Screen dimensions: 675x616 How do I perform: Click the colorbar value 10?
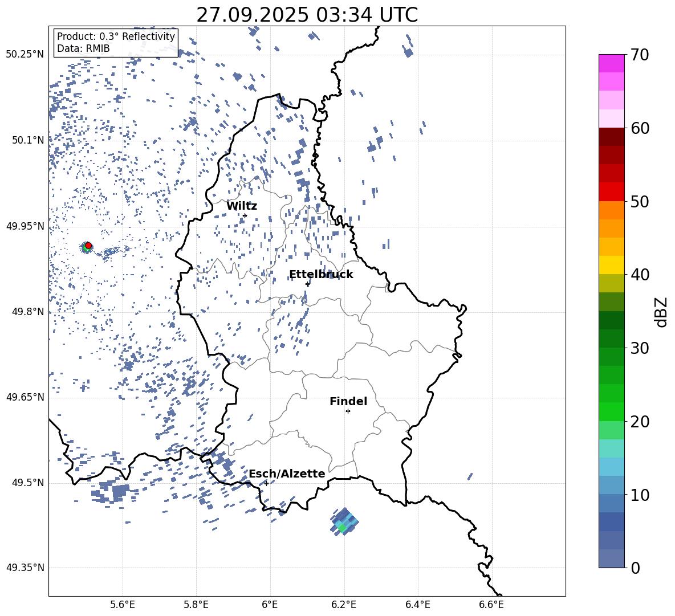640,495
